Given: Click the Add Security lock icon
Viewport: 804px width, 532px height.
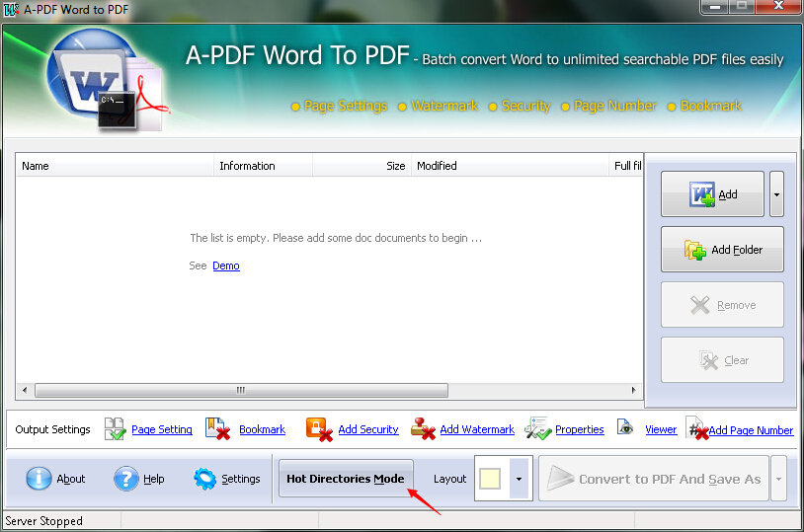Looking at the screenshot, I should point(319,429).
